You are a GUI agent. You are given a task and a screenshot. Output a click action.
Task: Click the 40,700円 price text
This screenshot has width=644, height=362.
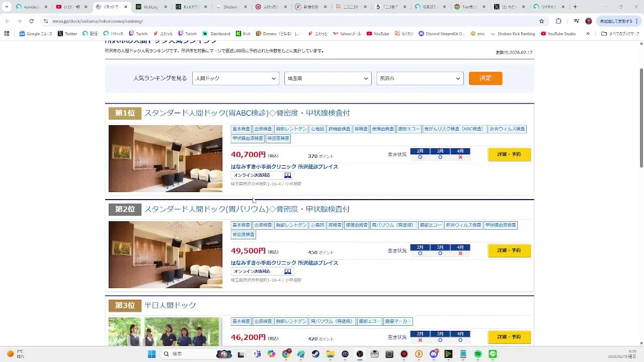248,155
